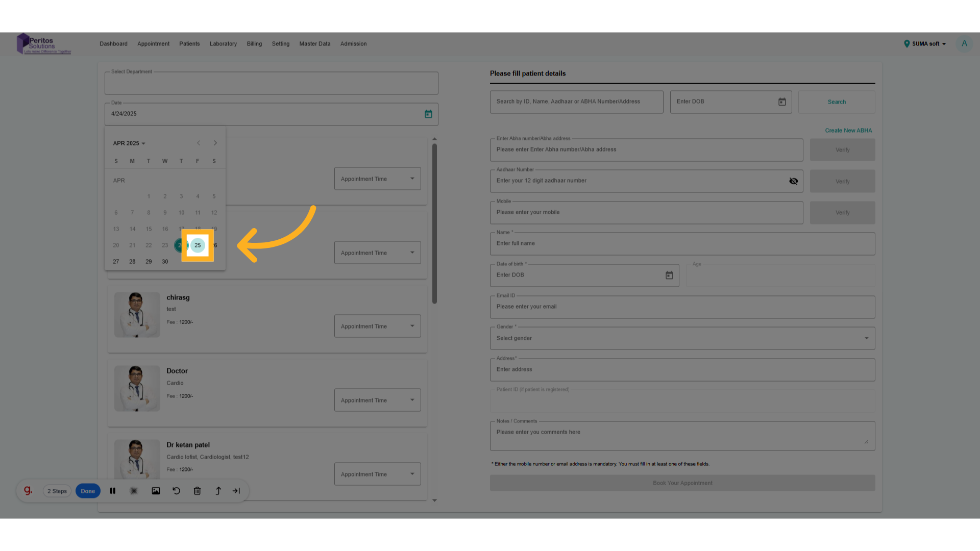Open the date picker calendar icon
Image resolution: width=980 pixels, height=551 pixels.
428,114
